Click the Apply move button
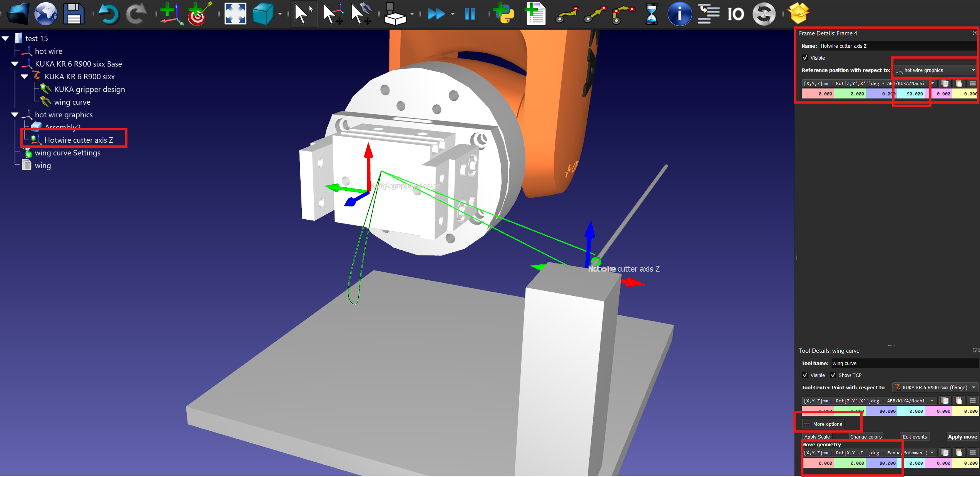This screenshot has height=477, width=980. click(962, 437)
